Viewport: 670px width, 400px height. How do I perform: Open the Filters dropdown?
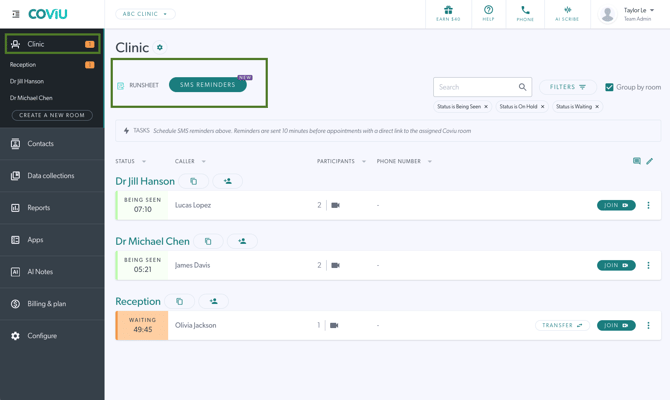pos(567,87)
